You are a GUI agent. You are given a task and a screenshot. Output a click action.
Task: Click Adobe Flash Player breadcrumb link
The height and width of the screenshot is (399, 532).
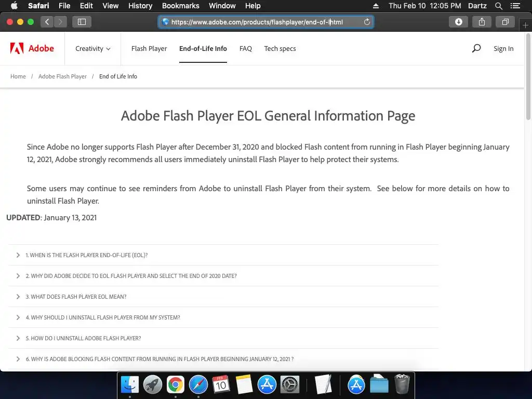click(x=62, y=76)
